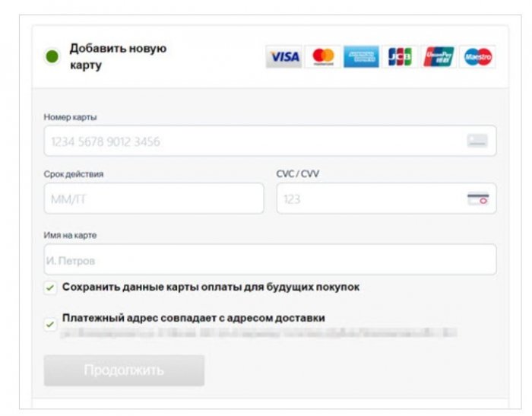
Task: Select the American Express logo
Action: tap(361, 57)
